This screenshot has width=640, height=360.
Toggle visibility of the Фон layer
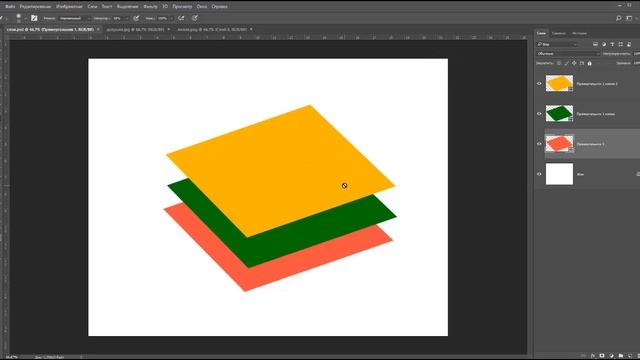point(539,174)
